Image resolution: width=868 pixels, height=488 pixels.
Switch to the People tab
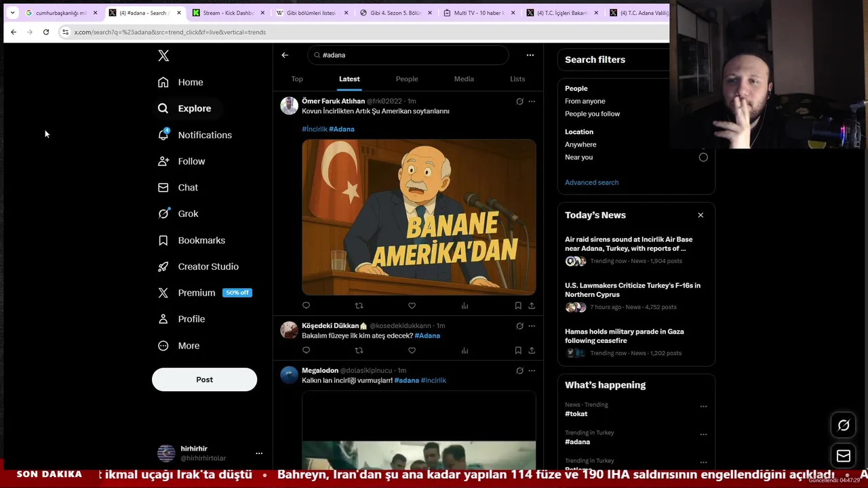(x=407, y=79)
